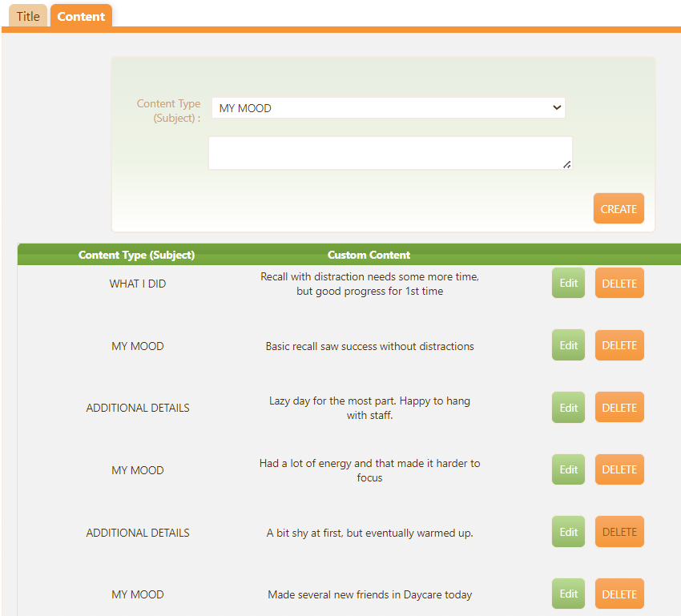Delete the 'Basic recall saw success' entry
The width and height of the screenshot is (681, 616).
tap(619, 345)
